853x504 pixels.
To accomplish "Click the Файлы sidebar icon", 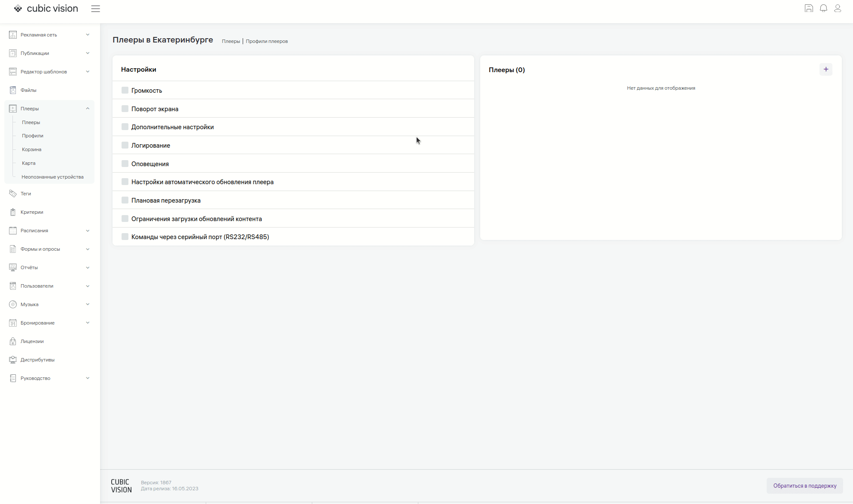I will tap(13, 90).
